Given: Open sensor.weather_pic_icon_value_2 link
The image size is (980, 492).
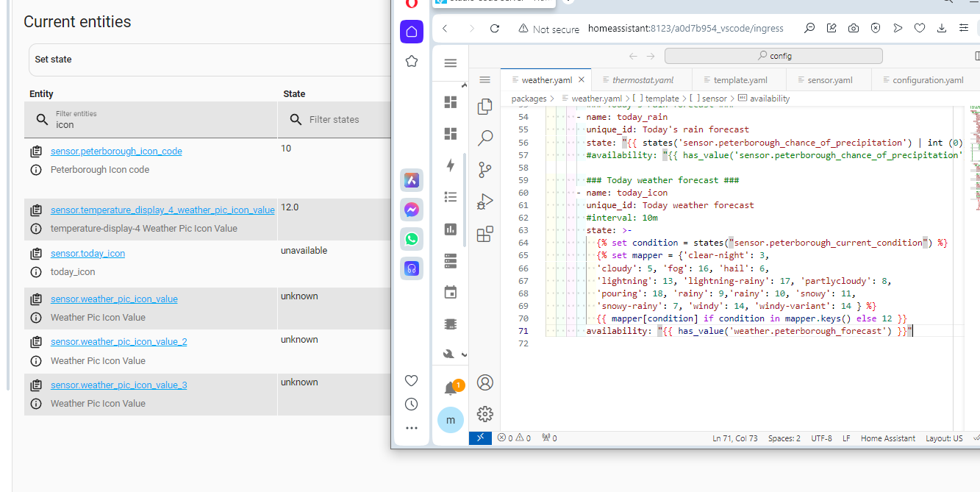Looking at the screenshot, I should (118, 342).
